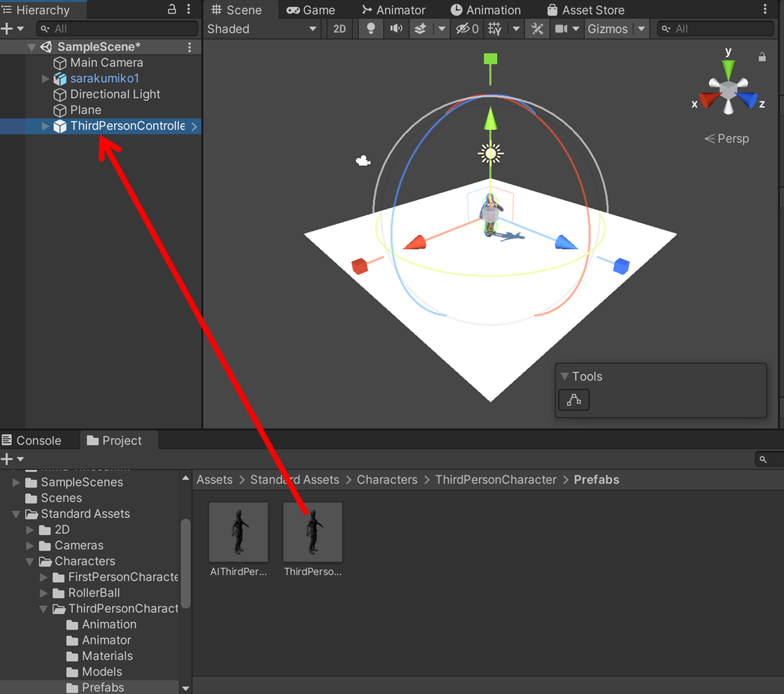Open the Characters breadcrumb in Project path
The image size is (784, 694).
(386, 479)
